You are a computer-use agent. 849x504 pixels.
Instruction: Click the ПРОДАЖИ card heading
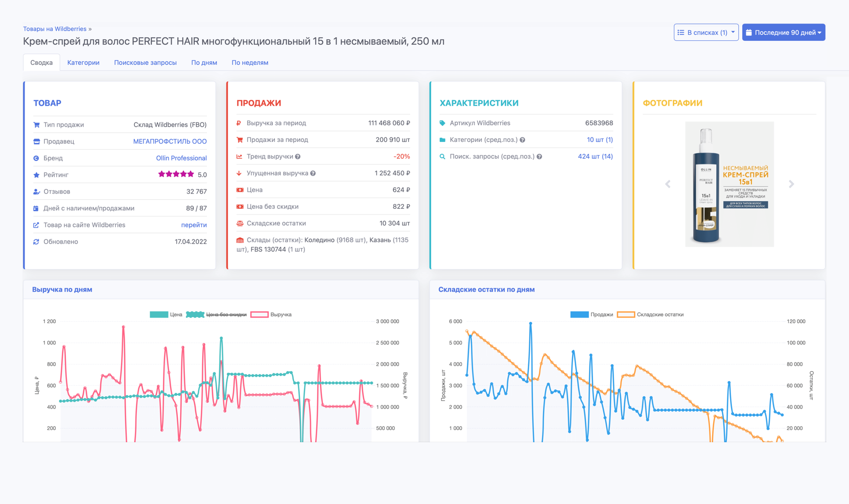[x=258, y=103]
